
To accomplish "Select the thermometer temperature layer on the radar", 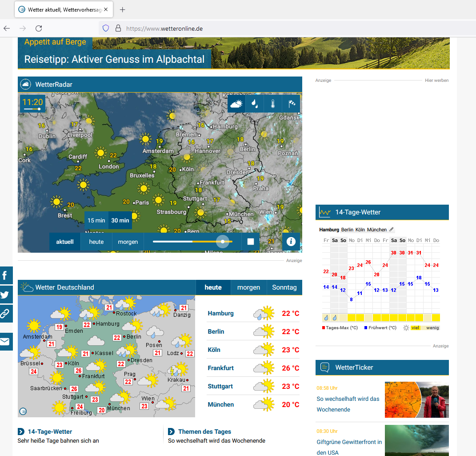I will coord(272,104).
